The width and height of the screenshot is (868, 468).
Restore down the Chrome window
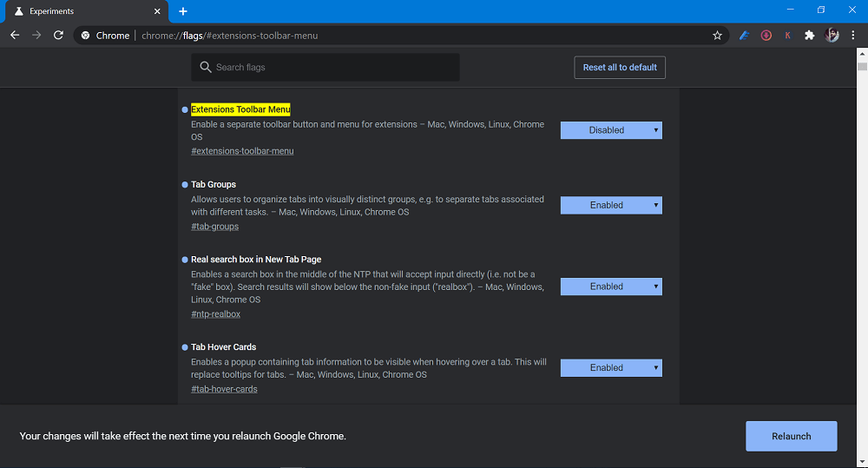tap(821, 10)
